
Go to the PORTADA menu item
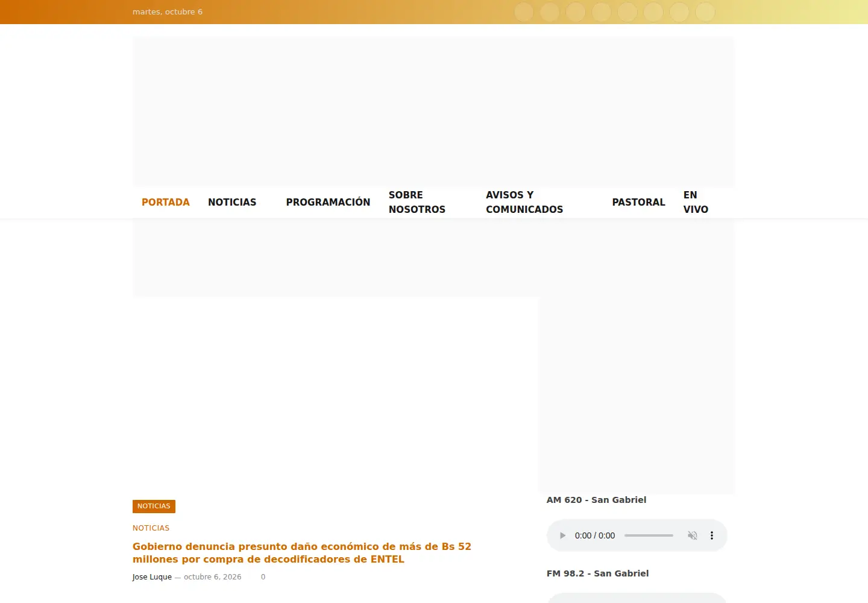click(x=166, y=203)
